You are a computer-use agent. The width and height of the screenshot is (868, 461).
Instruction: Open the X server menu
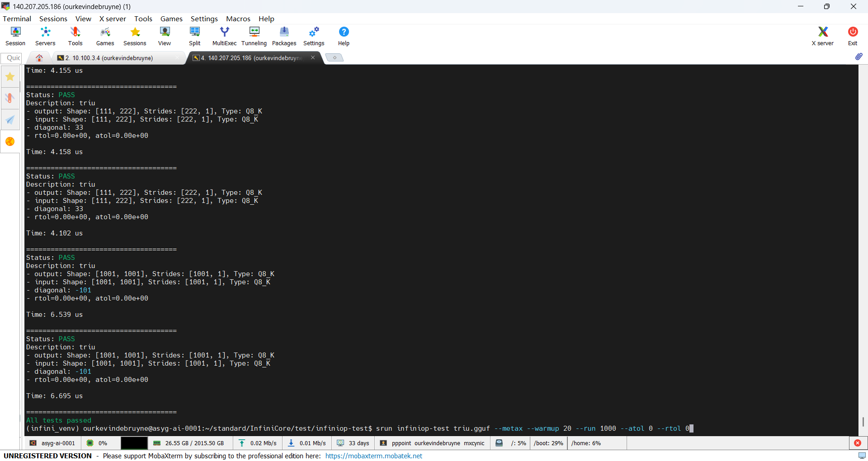[113, 19]
